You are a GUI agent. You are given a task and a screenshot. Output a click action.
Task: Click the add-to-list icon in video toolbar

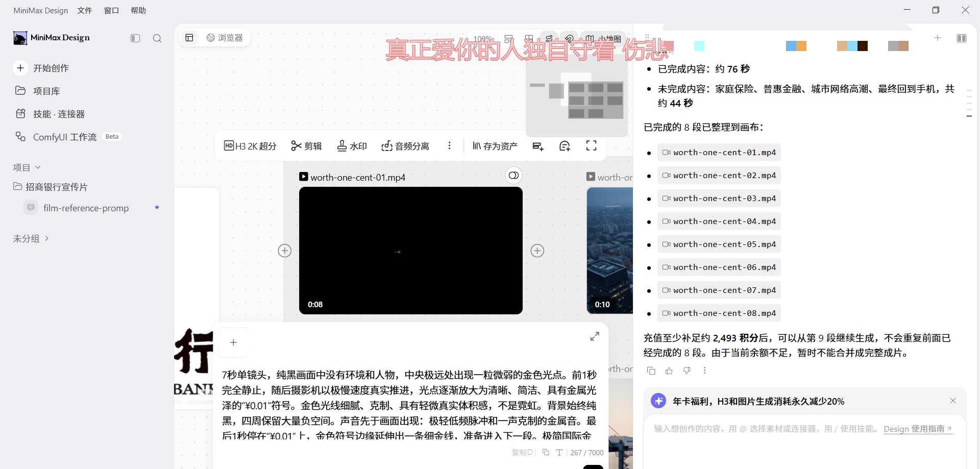click(x=538, y=146)
